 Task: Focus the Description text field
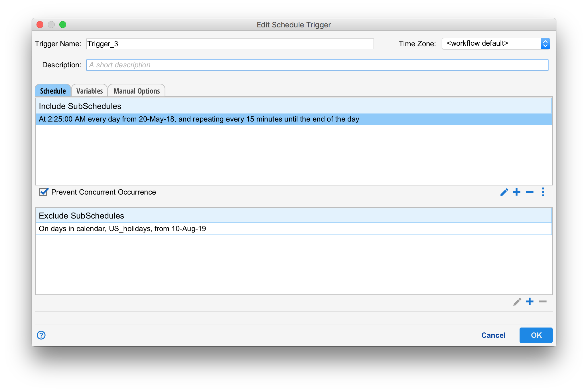[x=317, y=65]
